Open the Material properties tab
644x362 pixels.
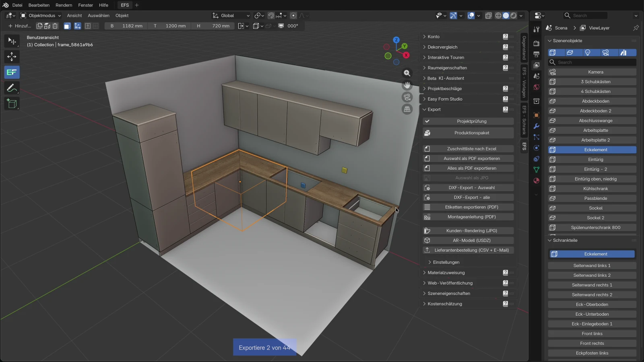[536, 181]
